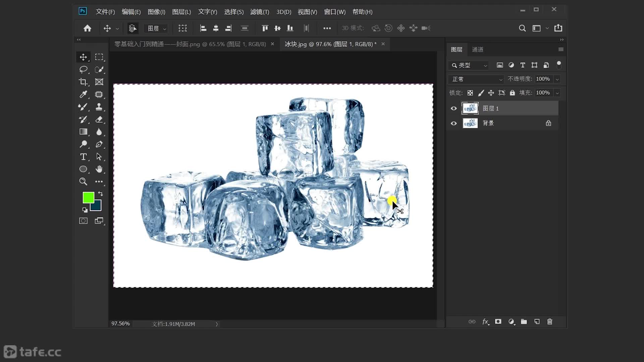This screenshot has height=362, width=644.
Task: Toggle lock image pixels brush
Action: coord(481,93)
